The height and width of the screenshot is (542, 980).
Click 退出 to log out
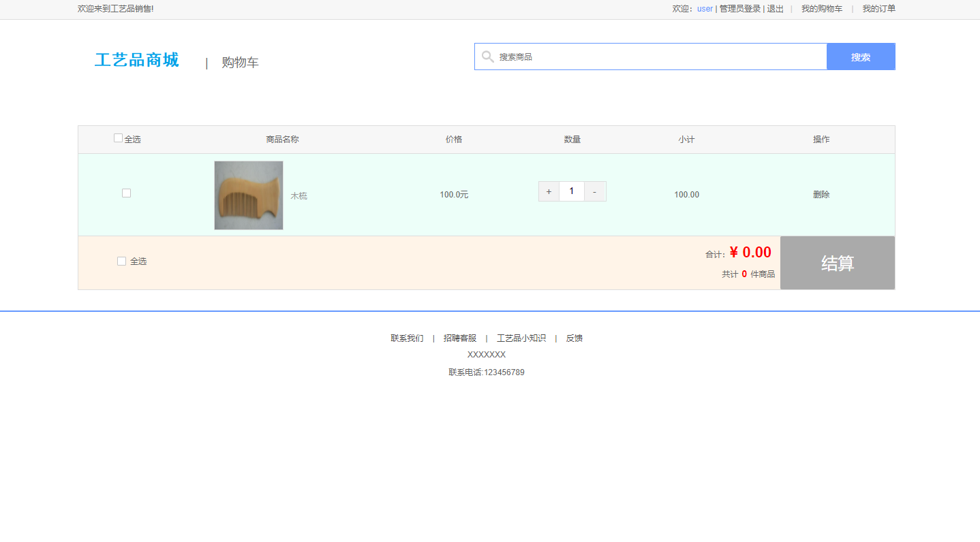click(x=775, y=9)
